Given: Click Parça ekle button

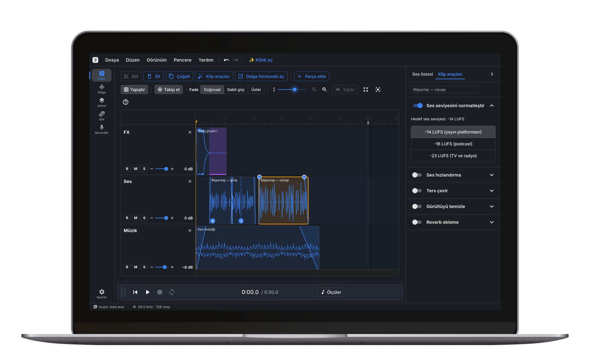Looking at the screenshot, I should pos(311,76).
